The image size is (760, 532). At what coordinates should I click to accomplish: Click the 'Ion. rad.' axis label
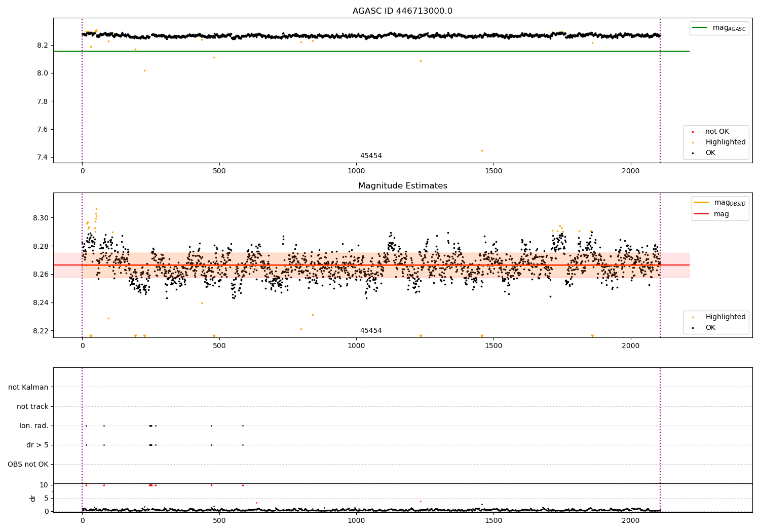click(x=34, y=426)
